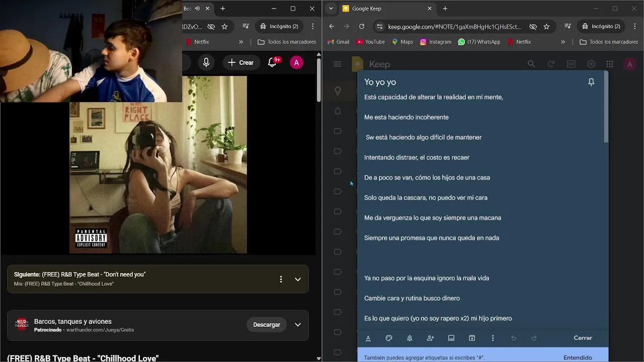This screenshot has height=362, width=644.
Task: Redo edit in Keep note
Action: [534, 338]
